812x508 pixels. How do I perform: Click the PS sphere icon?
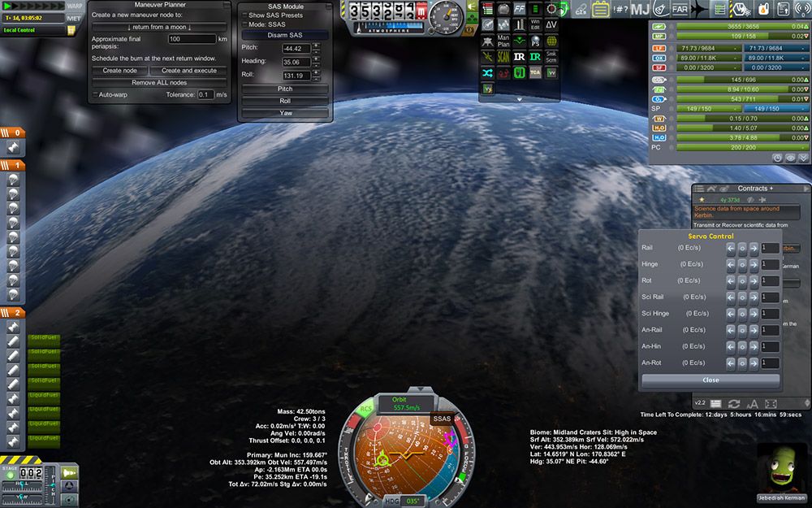[x=535, y=41]
